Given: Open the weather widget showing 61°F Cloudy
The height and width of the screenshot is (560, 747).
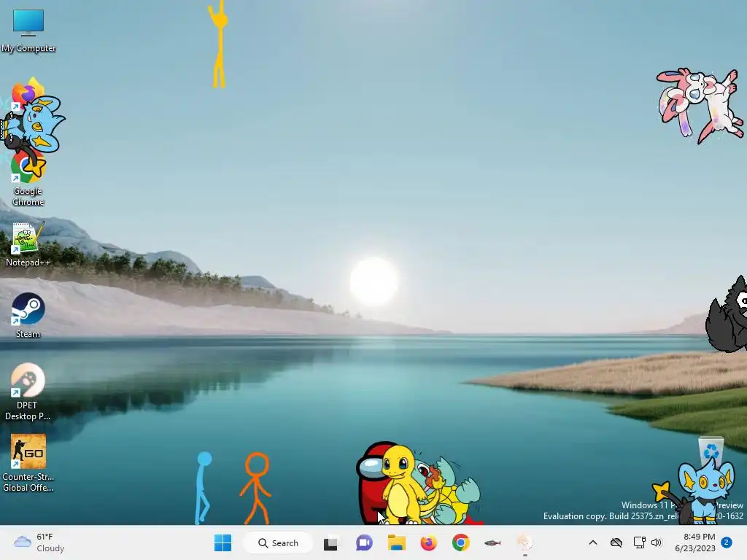Looking at the screenshot, I should [39, 542].
